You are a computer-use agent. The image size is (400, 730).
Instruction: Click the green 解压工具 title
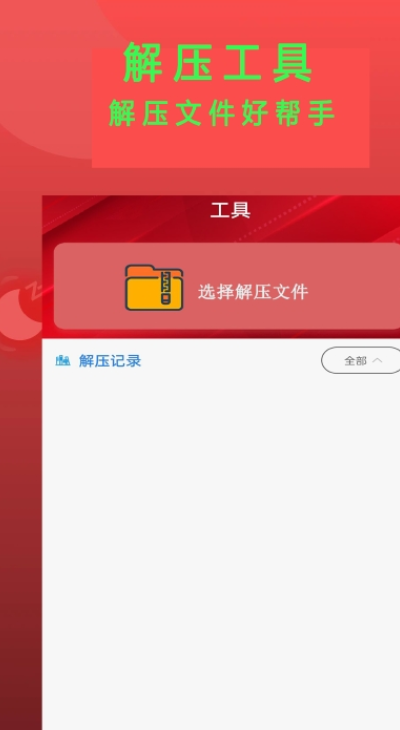coord(218,63)
